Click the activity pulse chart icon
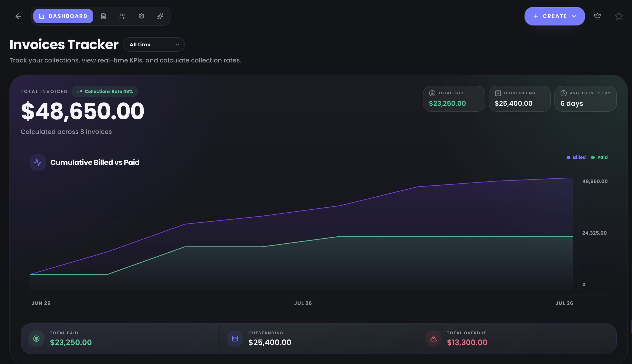The height and width of the screenshot is (364, 632). pos(38,162)
